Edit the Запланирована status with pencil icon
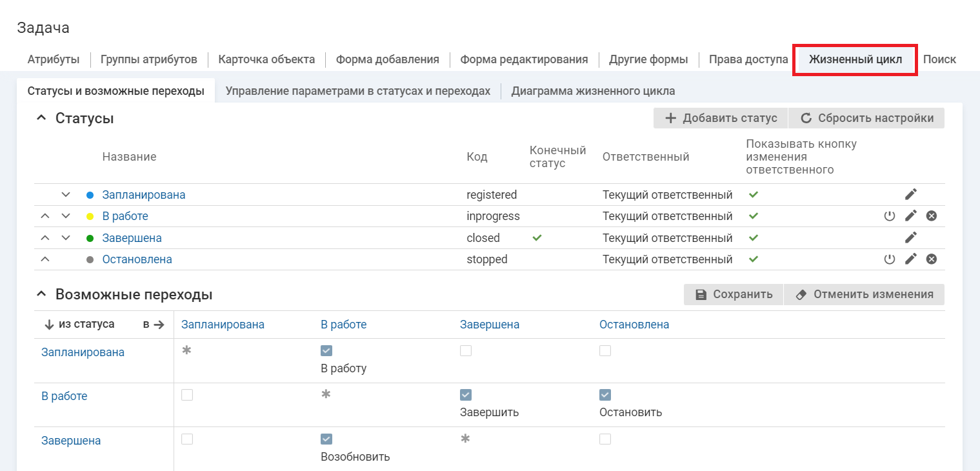Screen dimensions: 980x471 (x=910, y=194)
